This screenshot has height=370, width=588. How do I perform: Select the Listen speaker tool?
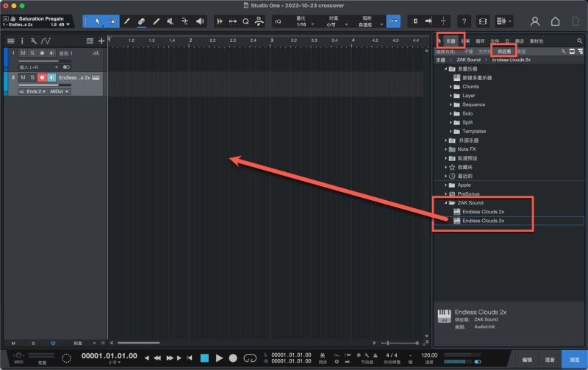click(200, 21)
